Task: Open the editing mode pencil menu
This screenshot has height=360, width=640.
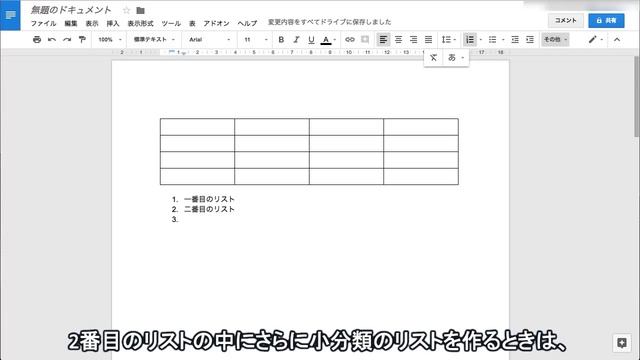Action: [595, 40]
